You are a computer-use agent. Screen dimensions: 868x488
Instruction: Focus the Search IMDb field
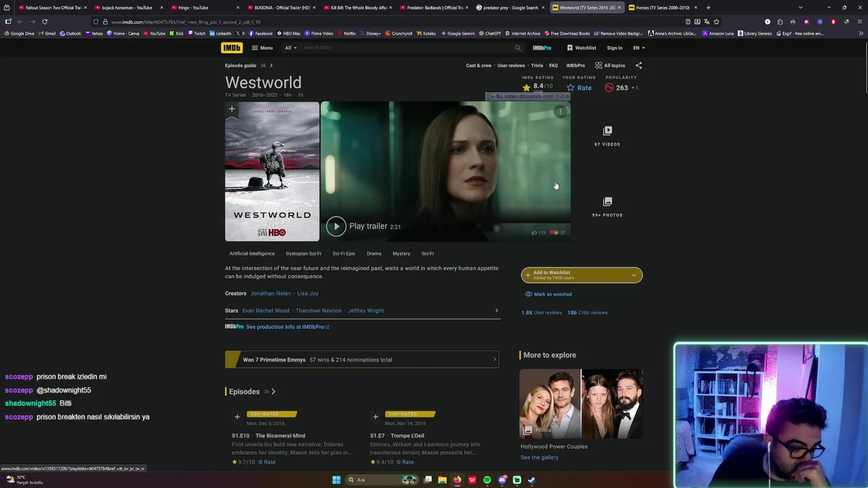click(407, 47)
